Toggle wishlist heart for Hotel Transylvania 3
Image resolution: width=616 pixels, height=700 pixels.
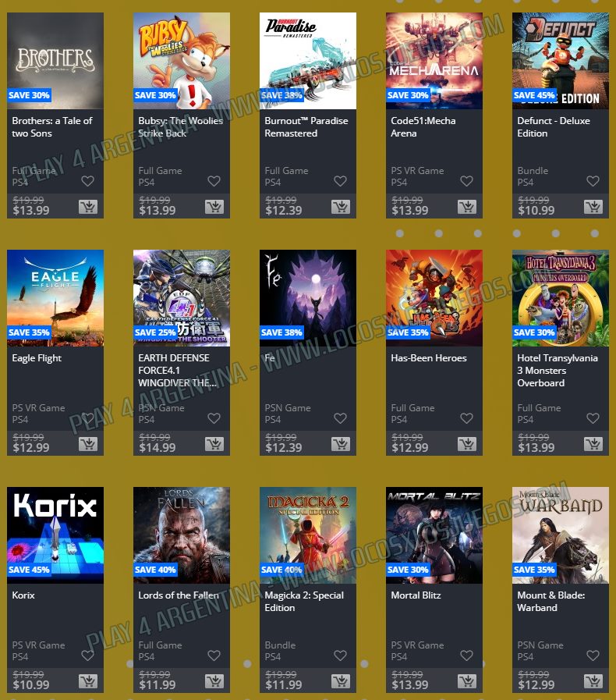click(x=593, y=418)
